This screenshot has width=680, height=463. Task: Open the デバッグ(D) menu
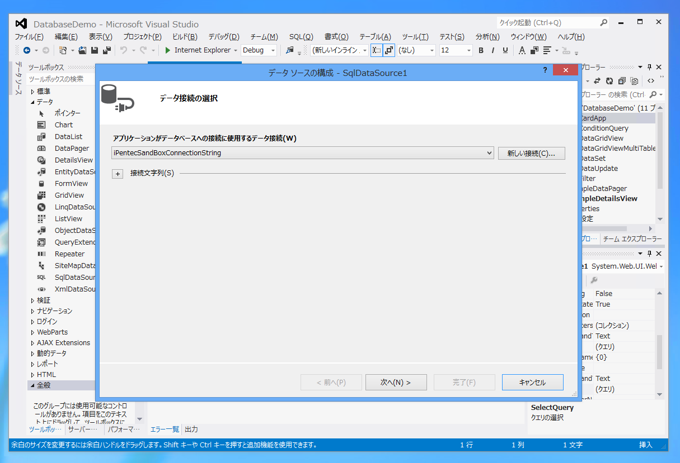[224, 37]
